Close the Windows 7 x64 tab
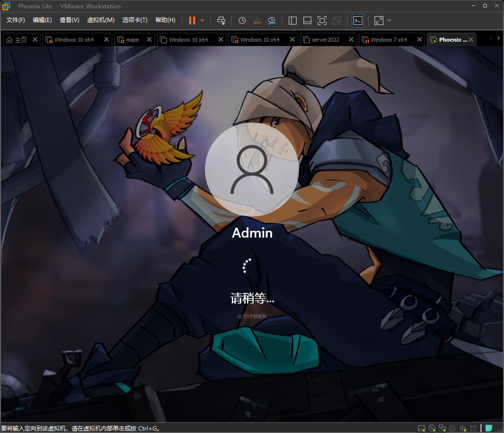The height and width of the screenshot is (433, 504). 419,40
